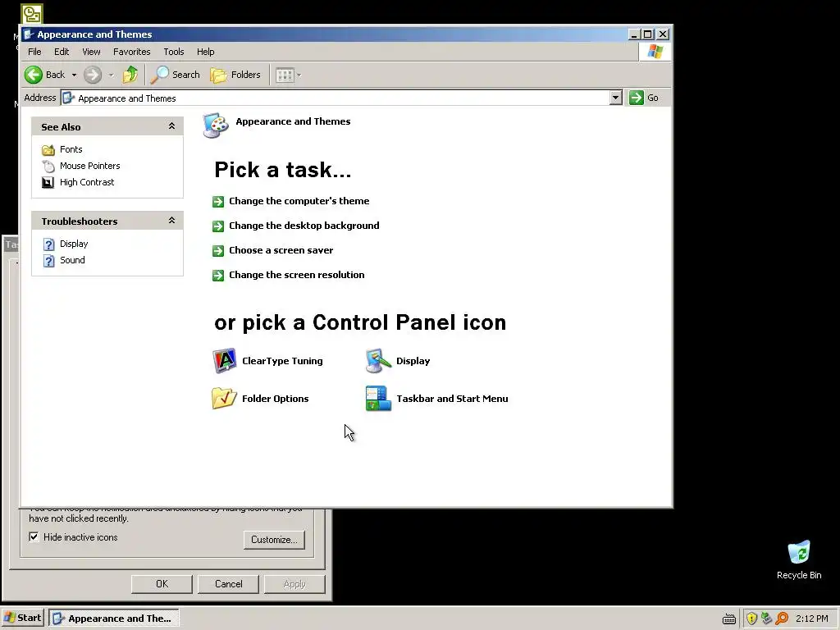Click the Views toolbar icon
Viewport: 840px width, 630px height.
[x=285, y=75]
